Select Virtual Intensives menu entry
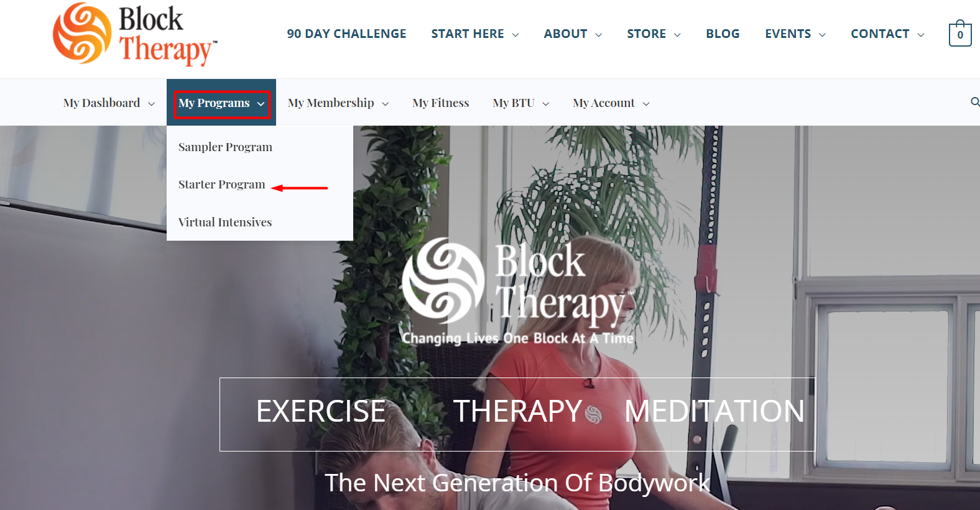 click(225, 222)
